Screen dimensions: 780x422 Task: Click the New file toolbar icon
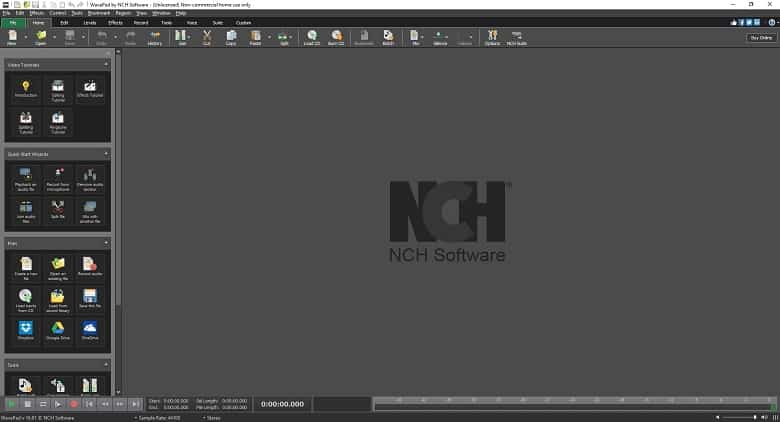pos(12,37)
